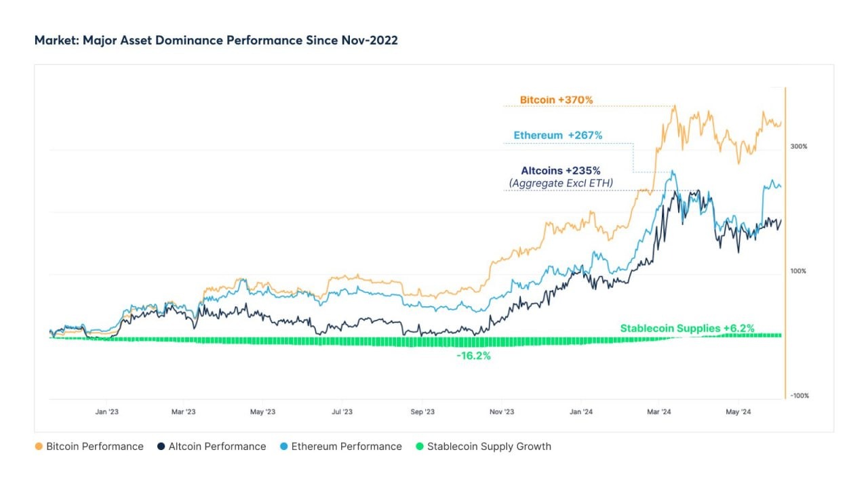Click the 300% y-axis label
Image resolution: width=868 pixels, height=488 pixels.
799,146
